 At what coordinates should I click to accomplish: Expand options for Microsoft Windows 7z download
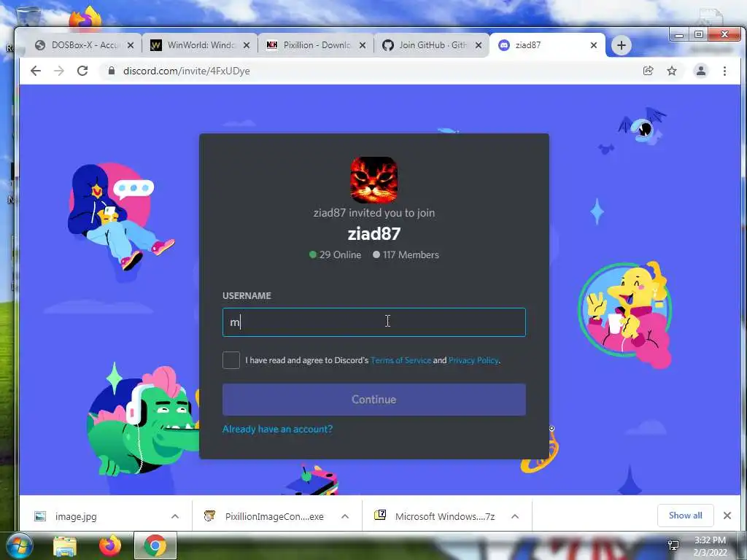pyautogui.click(x=515, y=516)
